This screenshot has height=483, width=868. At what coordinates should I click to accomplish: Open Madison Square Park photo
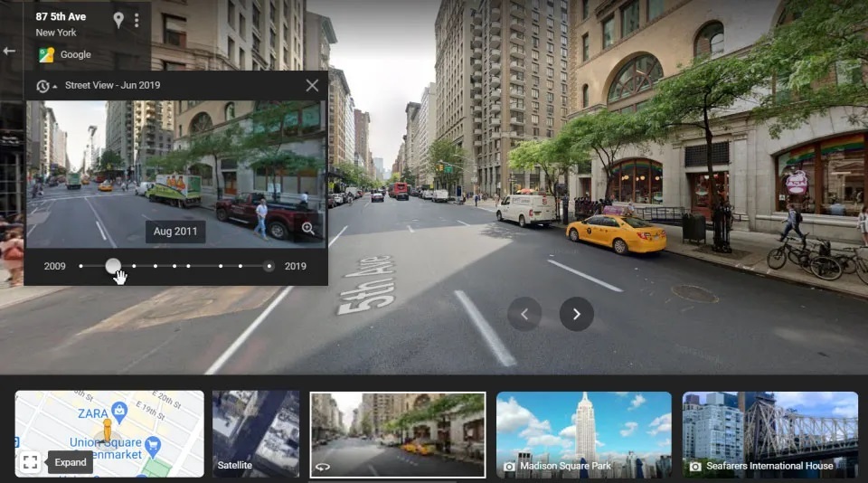(x=583, y=433)
